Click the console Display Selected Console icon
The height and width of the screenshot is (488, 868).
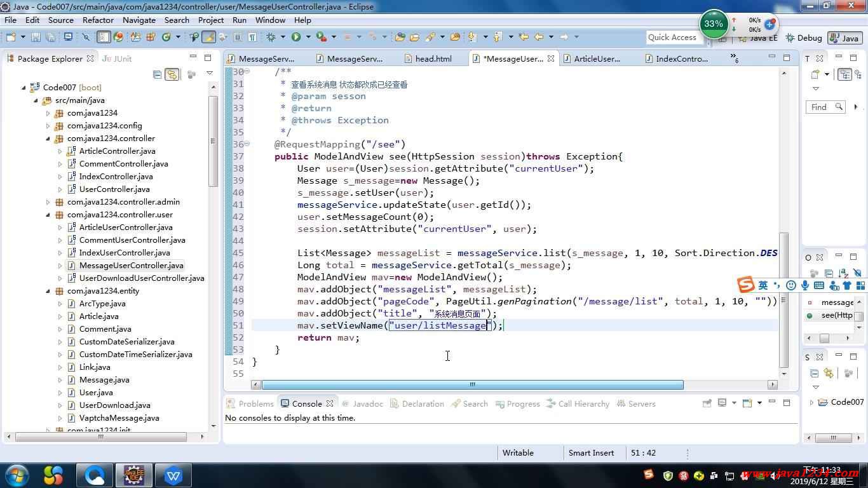pos(722,403)
